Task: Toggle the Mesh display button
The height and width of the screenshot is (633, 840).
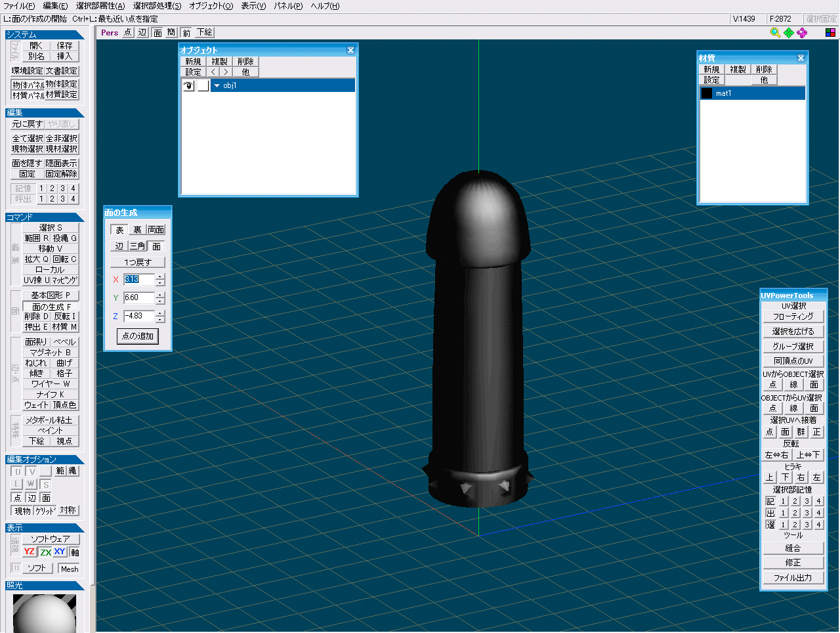Action: 70,569
